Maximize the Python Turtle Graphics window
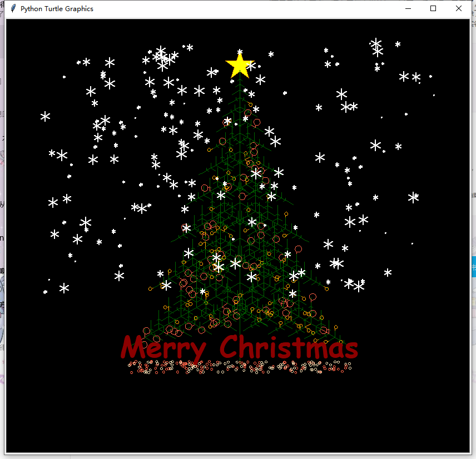Viewport: 476px width, 459px height. pos(433,8)
